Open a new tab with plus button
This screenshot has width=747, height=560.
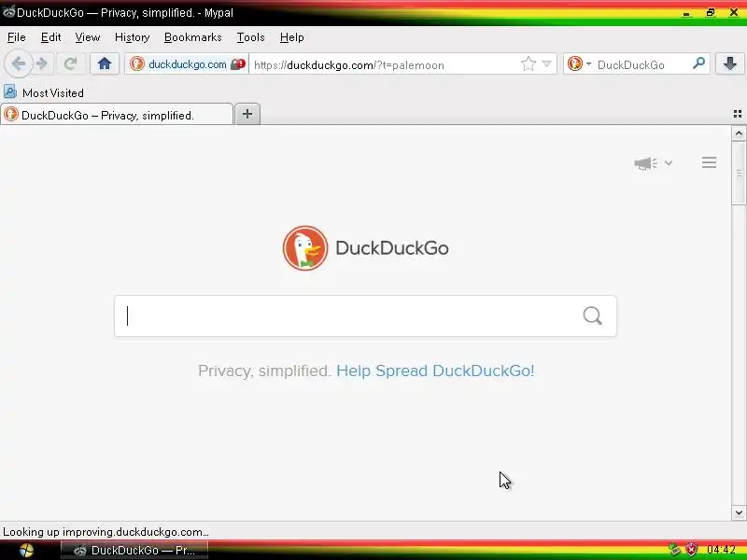click(247, 114)
